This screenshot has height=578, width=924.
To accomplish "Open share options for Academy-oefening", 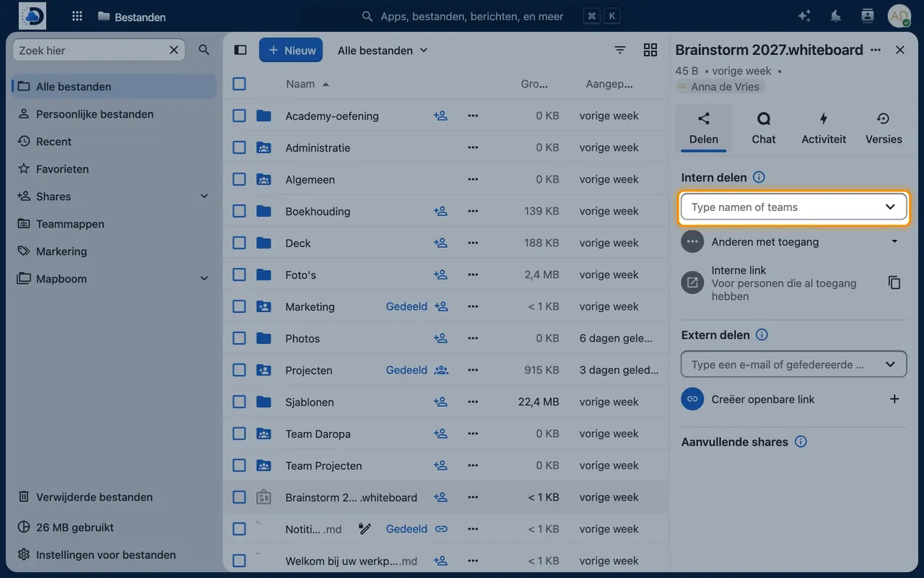I will (x=440, y=116).
